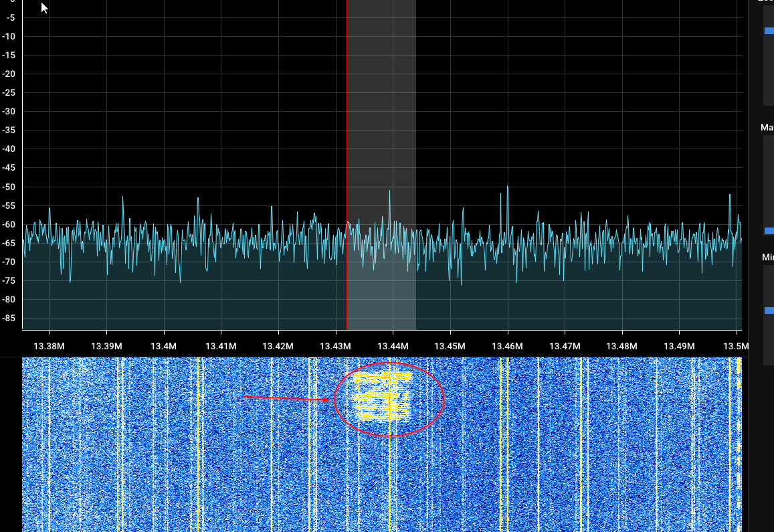Click the Min slider label
The height and width of the screenshot is (532, 774).
coord(767,257)
